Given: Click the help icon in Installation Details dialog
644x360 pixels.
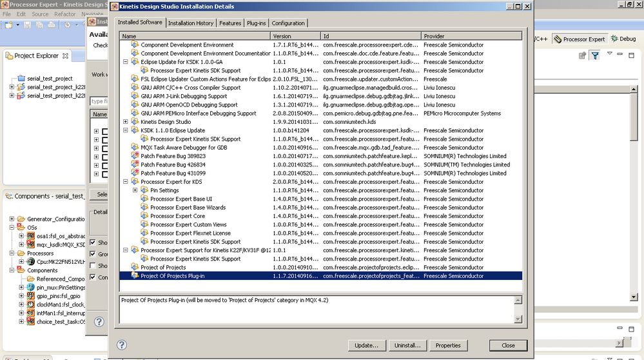Looking at the screenshot, I should tap(122, 345).
